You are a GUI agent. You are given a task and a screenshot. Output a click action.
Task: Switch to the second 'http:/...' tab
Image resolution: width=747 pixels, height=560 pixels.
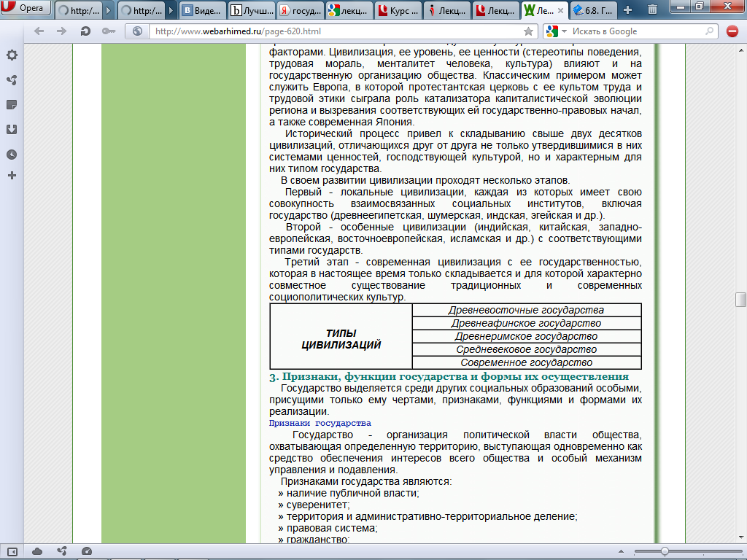coord(141,10)
